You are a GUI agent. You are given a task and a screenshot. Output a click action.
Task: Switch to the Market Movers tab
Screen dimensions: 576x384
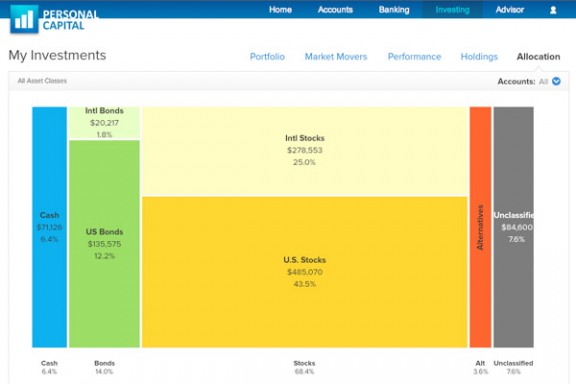336,57
